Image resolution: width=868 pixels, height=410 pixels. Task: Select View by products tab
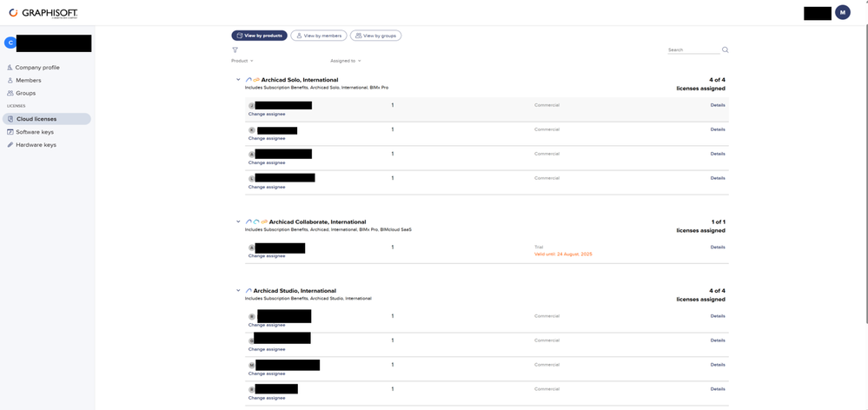259,36
